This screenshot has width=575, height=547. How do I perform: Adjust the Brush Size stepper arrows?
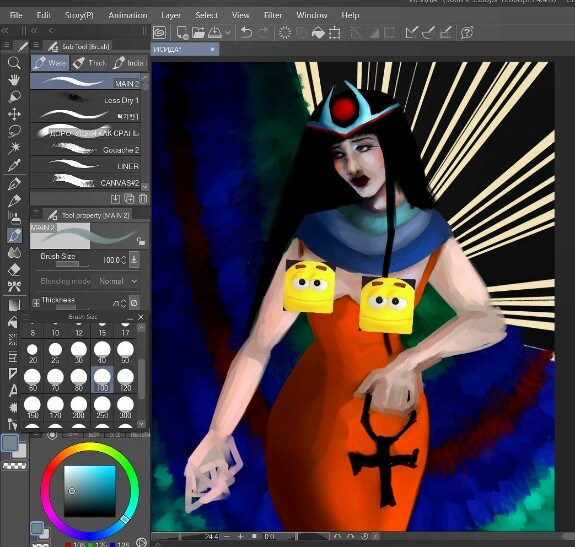[x=123, y=260]
